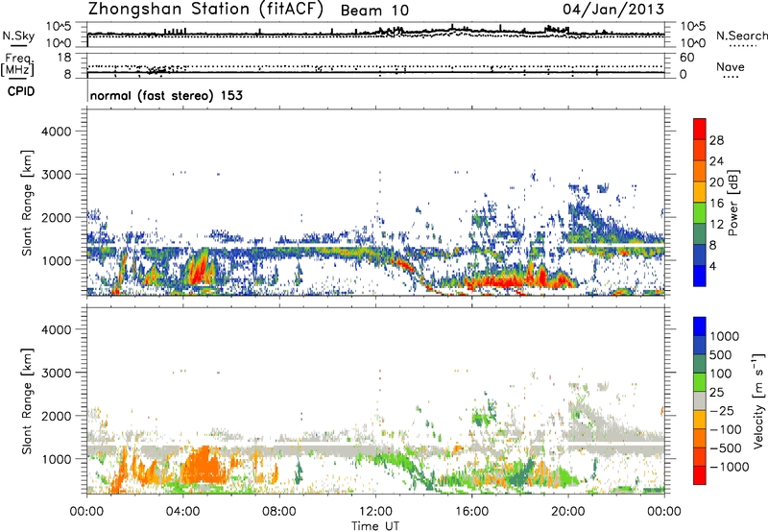Screen dimensions: 768x532
Task: Click the date '04/Jan/2013'
Action: 613,10
